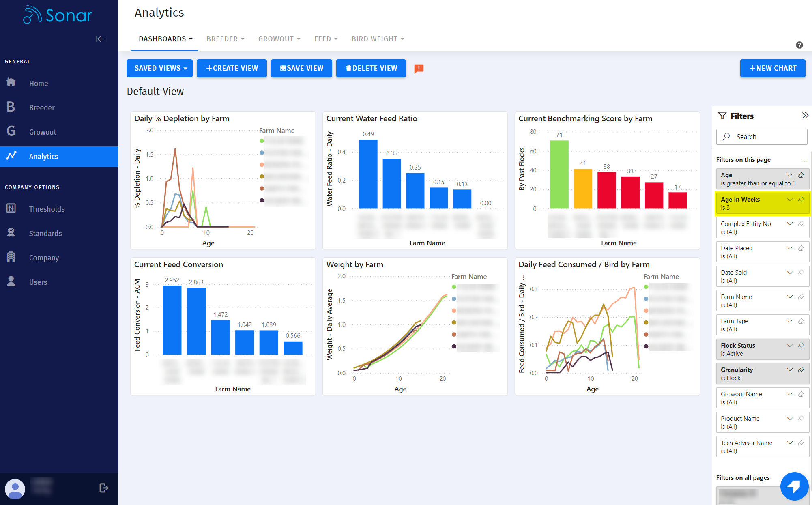Image resolution: width=812 pixels, height=505 pixels.
Task: Open the Thresholds link in sidebar
Action: tap(47, 209)
